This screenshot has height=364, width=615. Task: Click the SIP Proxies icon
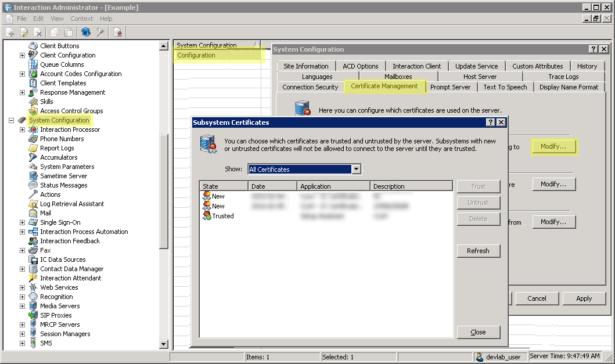coord(33,315)
